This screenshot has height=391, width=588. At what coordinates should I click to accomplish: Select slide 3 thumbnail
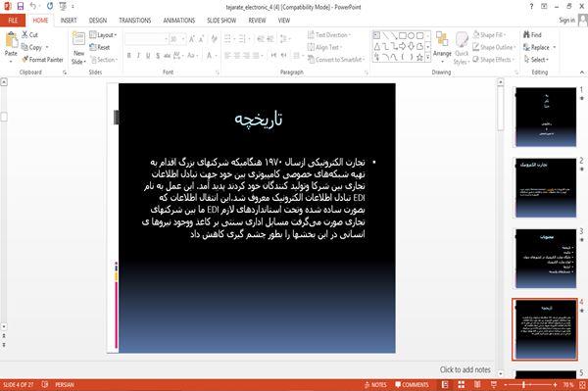(x=546, y=259)
